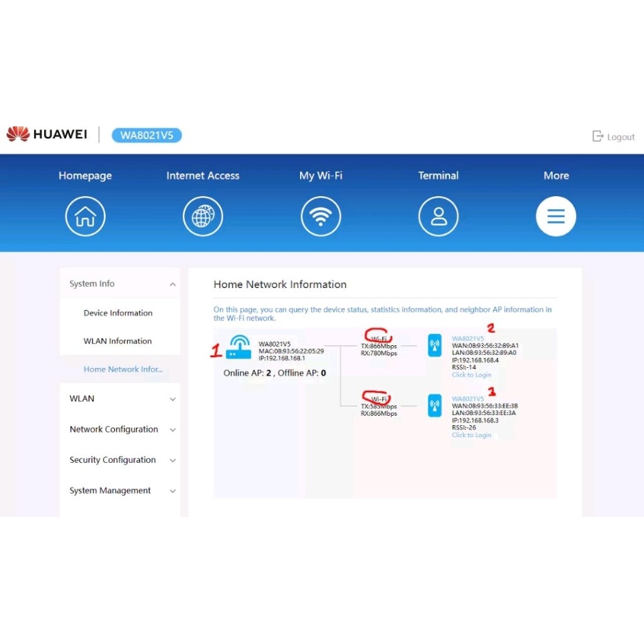Click the IP:192.168.168.1 text
Screen dimensions: 644x644
[282, 358]
